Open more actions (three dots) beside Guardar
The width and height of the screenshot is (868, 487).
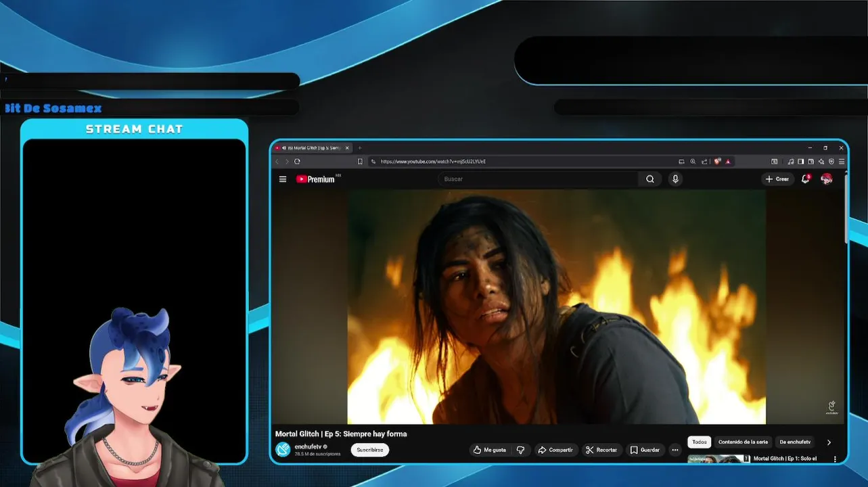coord(675,450)
